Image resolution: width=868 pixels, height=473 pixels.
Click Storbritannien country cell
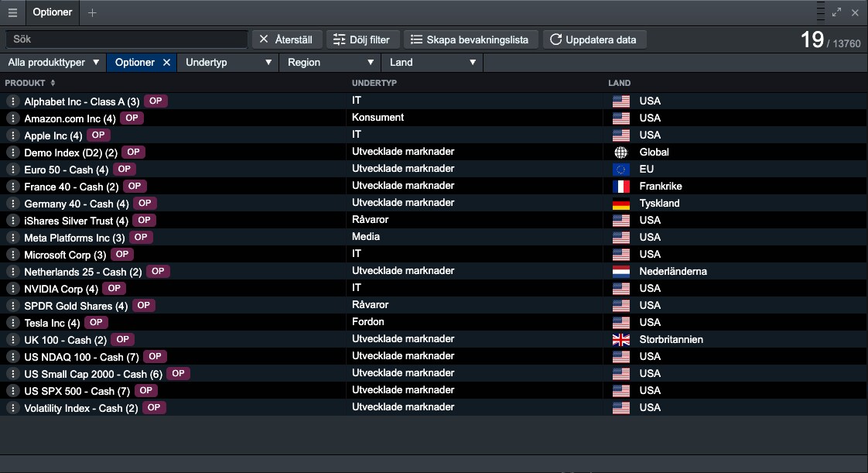(x=671, y=340)
